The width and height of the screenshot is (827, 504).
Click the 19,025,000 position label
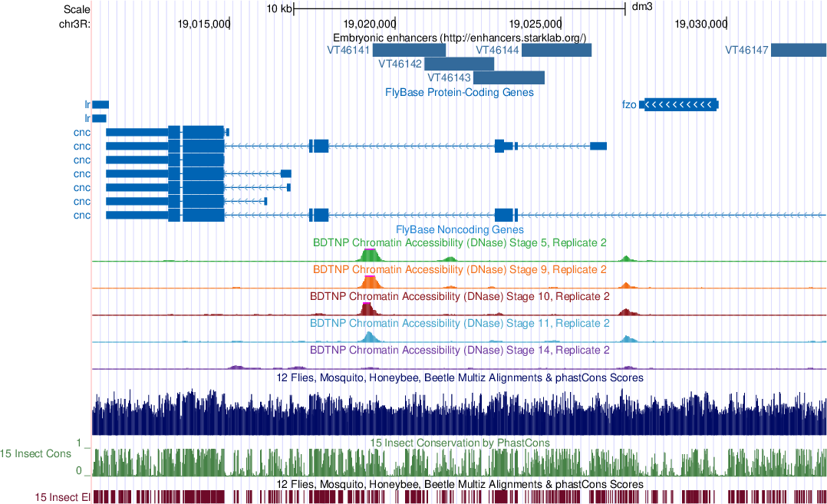pyautogui.click(x=535, y=24)
